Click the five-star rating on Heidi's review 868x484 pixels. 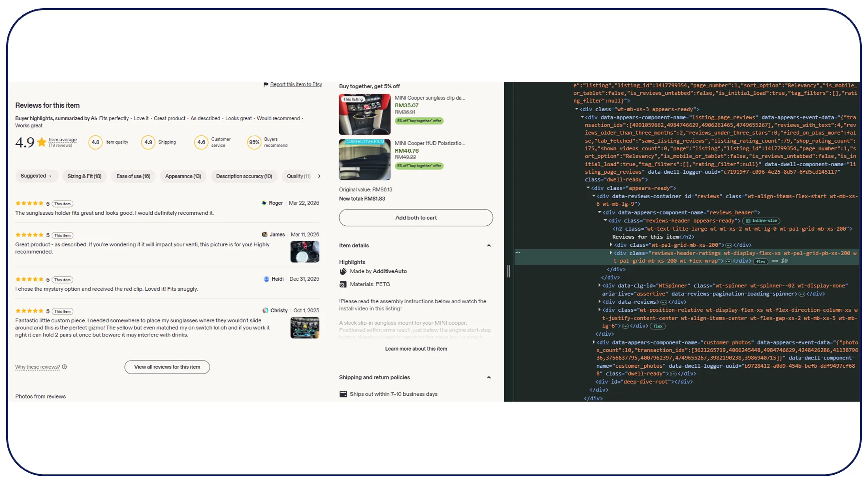click(29, 279)
